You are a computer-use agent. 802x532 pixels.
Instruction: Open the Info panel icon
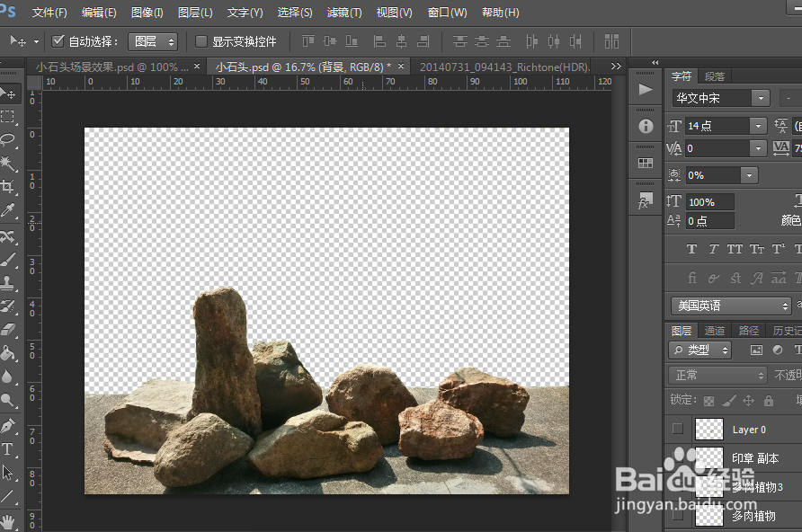pyautogui.click(x=646, y=126)
